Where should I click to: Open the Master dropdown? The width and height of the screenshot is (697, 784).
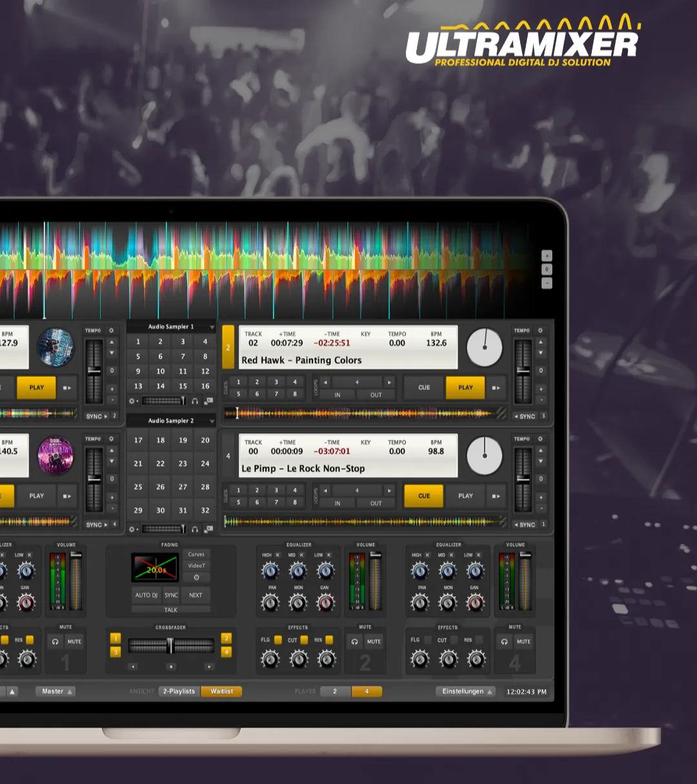[56, 691]
